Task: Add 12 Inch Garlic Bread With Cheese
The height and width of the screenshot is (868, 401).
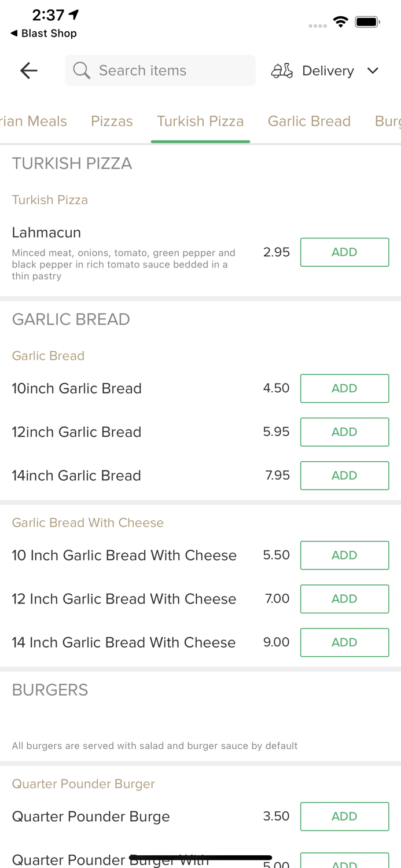Action: [344, 599]
